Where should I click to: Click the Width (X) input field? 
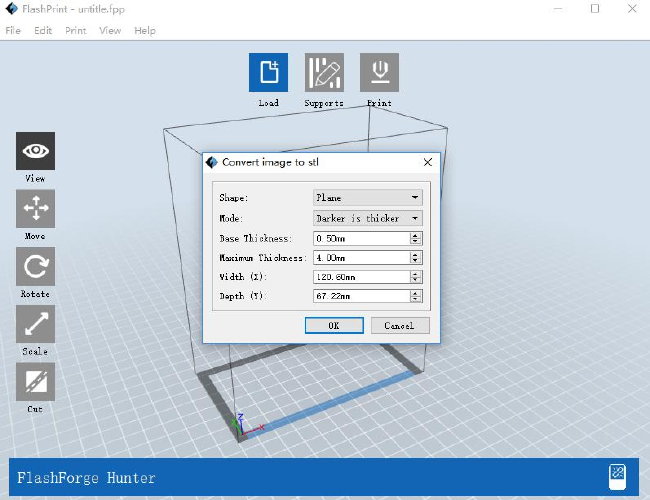click(361, 277)
